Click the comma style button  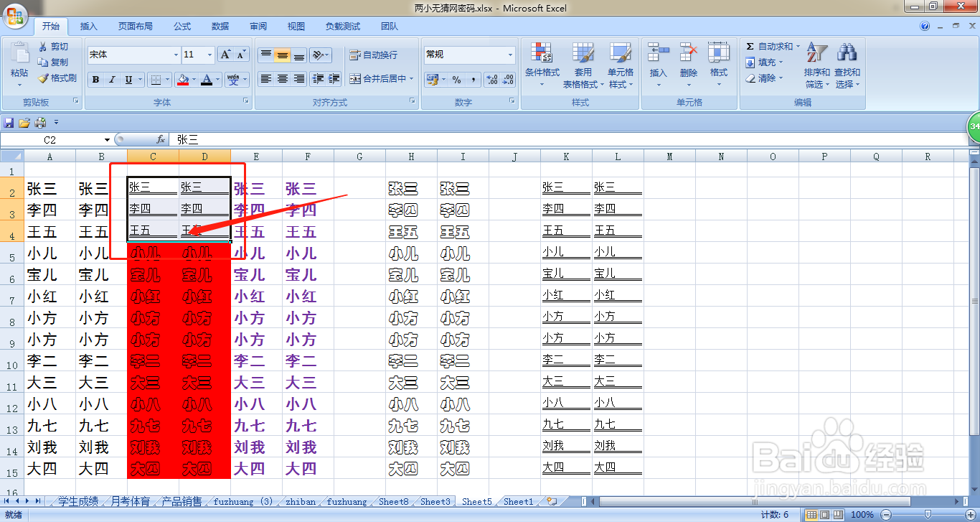[472, 79]
